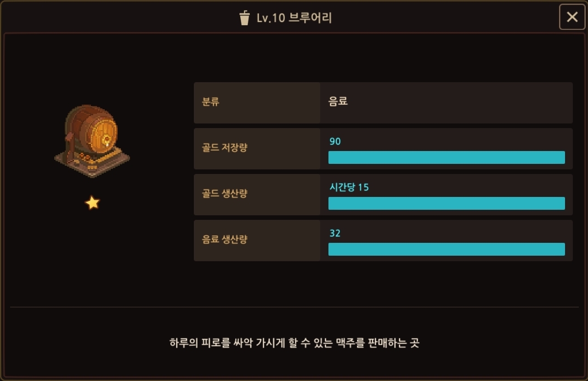Click the gold storage value 90
This screenshot has height=381, width=588.
pos(335,141)
